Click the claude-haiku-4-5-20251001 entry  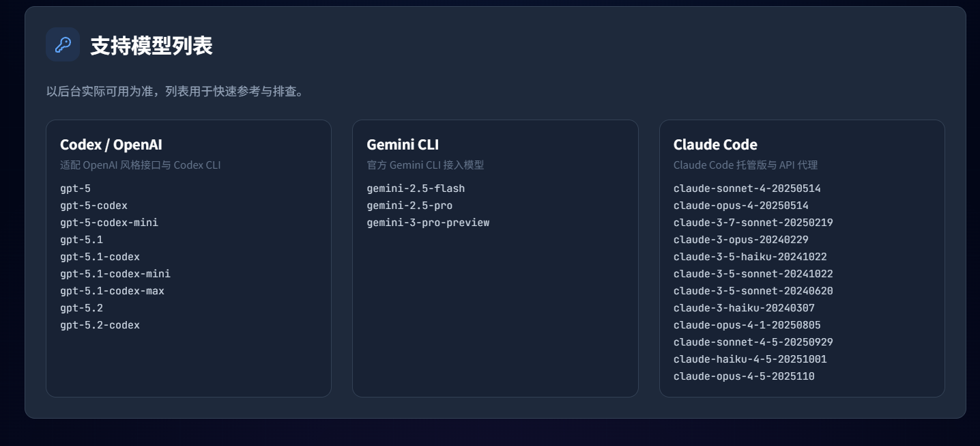click(750, 359)
